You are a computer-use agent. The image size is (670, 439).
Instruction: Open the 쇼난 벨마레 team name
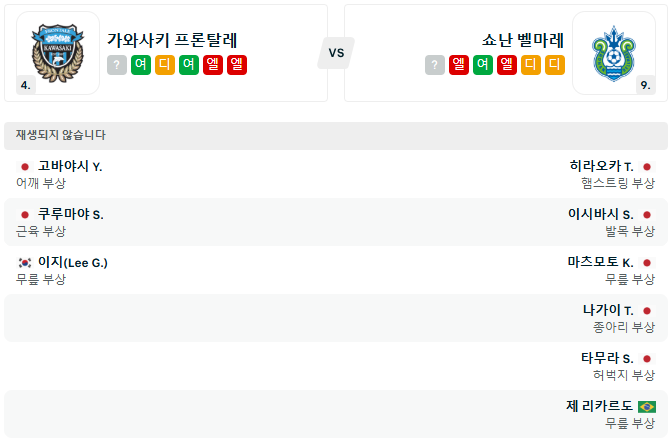[x=522, y=40]
